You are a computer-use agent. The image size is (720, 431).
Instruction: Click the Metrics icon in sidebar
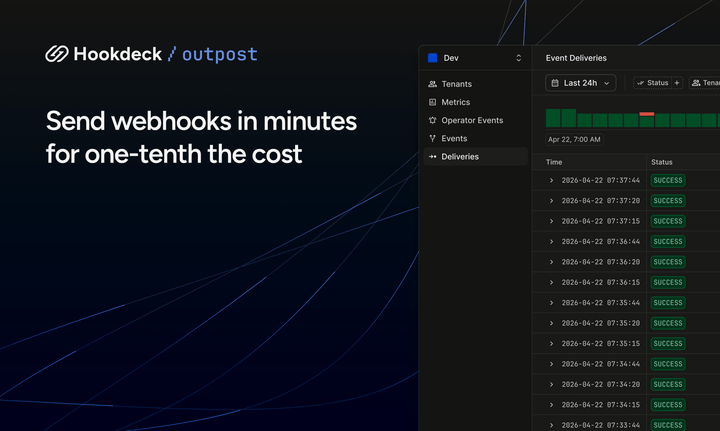point(432,102)
